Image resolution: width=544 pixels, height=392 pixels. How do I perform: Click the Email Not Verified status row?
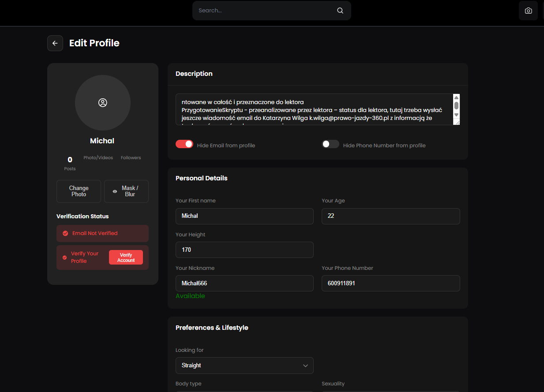coord(102,233)
